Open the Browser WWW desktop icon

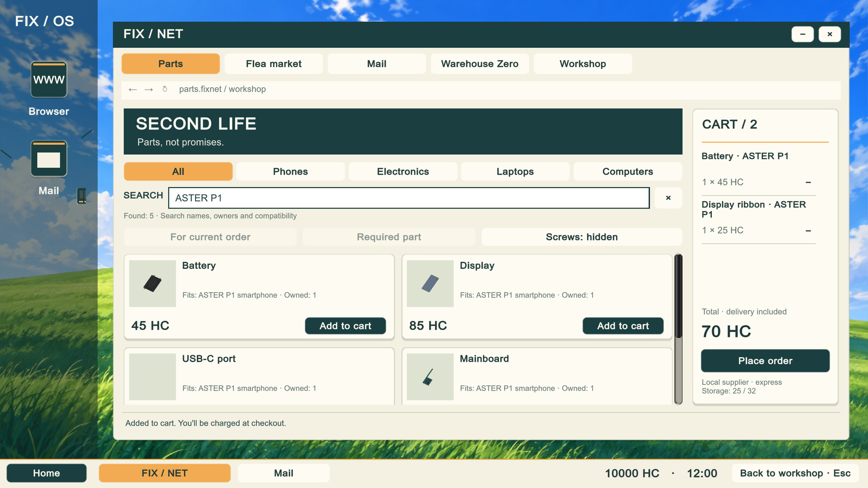point(49,79)
